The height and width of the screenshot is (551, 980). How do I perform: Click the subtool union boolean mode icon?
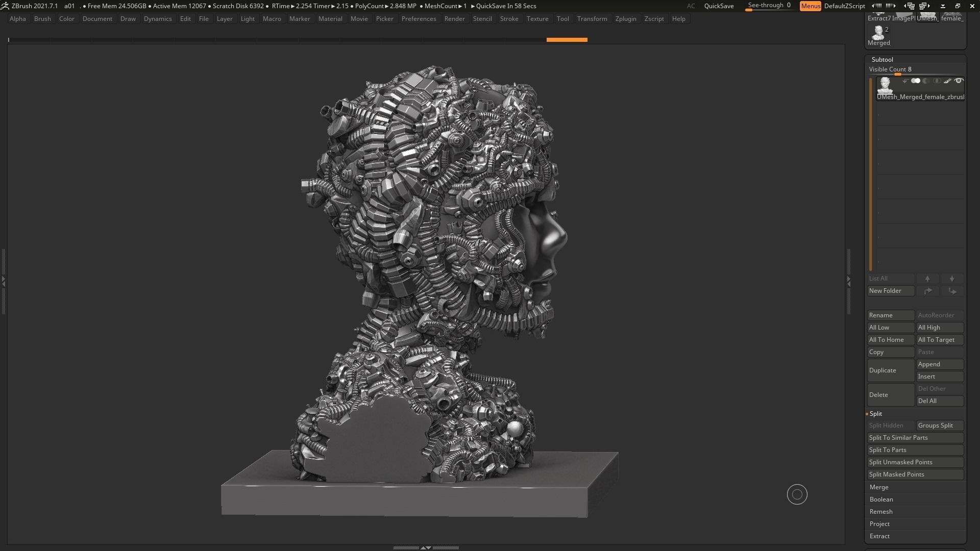[x=916, y=81]
